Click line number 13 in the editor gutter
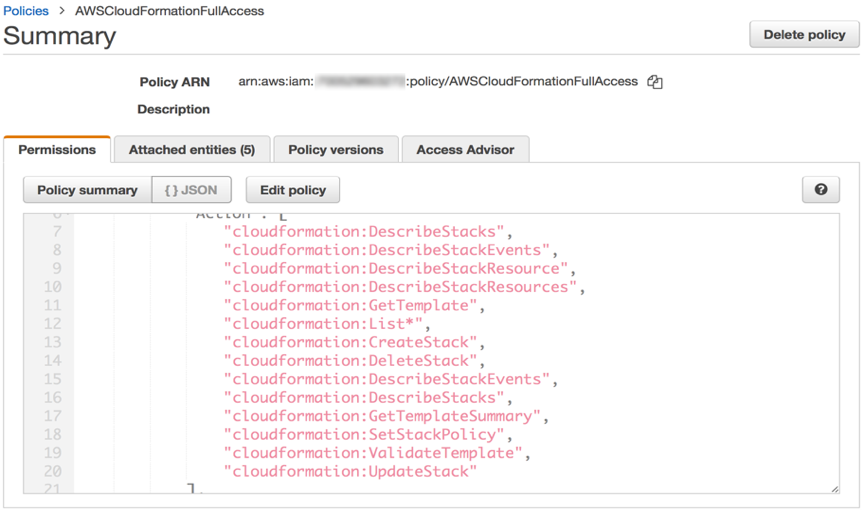Viewport: 862px width, 510px height. [x=53, y=342]
